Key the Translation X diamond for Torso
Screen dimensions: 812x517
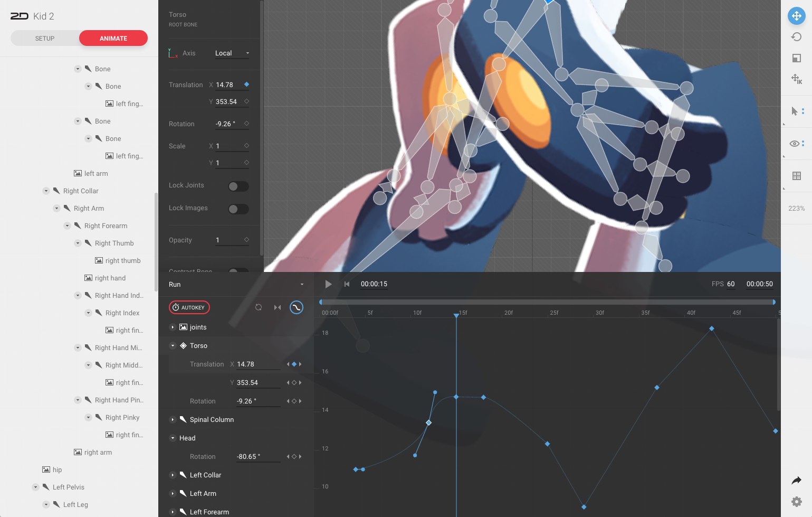[293, 364]
